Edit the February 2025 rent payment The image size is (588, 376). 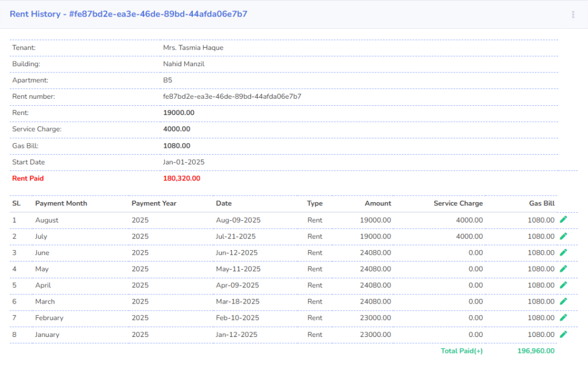pyautogui.click(x=563, y=318)
